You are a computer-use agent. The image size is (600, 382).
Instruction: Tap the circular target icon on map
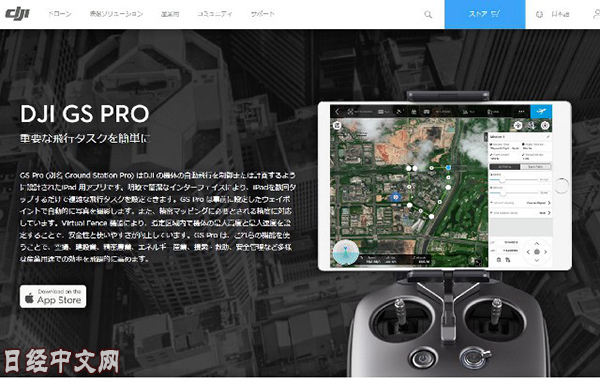545,125
